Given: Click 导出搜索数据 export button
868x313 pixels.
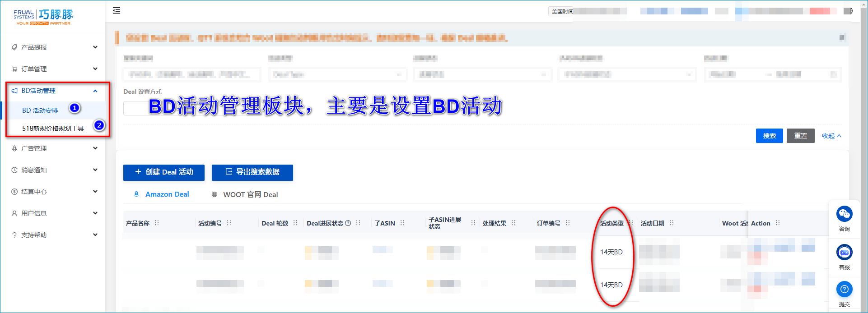Looking at the screenshot, I should [x=252, y=172].
